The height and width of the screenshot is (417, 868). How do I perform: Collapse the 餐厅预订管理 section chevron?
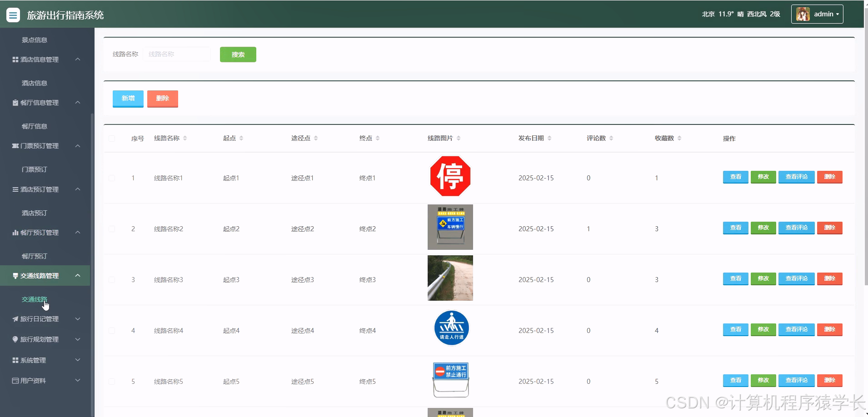click(x=78, y=233)
